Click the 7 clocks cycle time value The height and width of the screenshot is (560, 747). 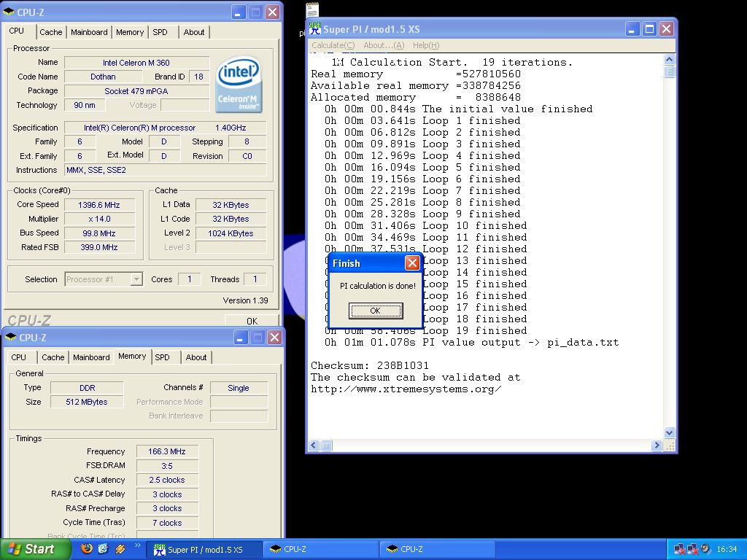167,523
